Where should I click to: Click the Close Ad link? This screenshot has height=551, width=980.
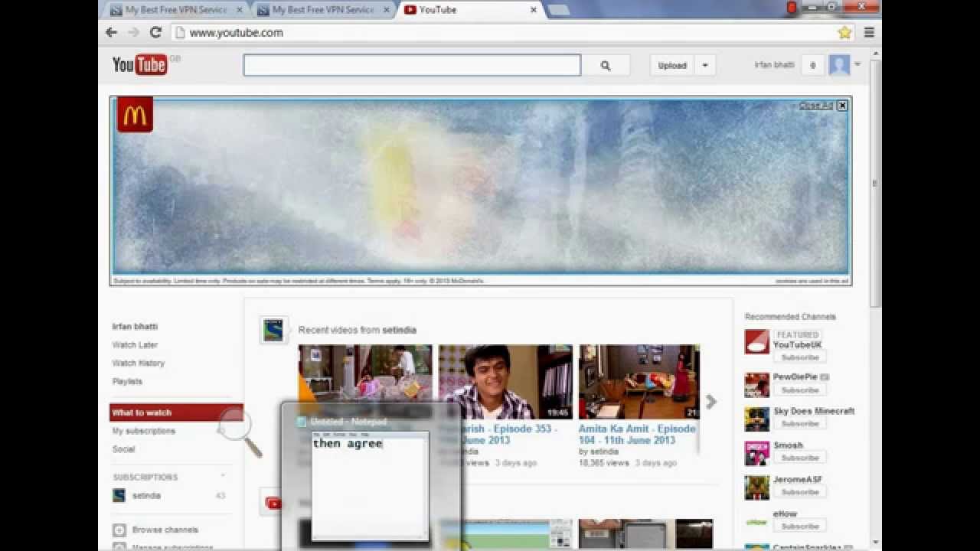(x=816, y=106)
